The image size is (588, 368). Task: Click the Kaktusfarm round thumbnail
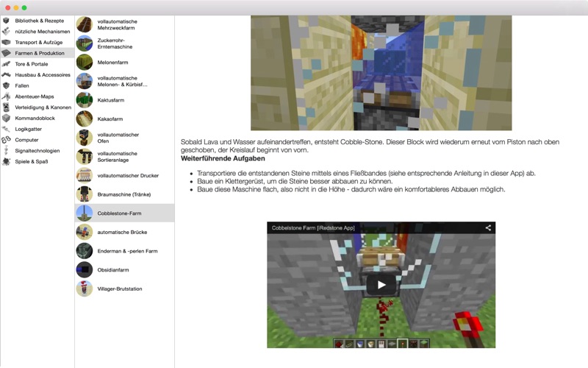tap(85, 100)
